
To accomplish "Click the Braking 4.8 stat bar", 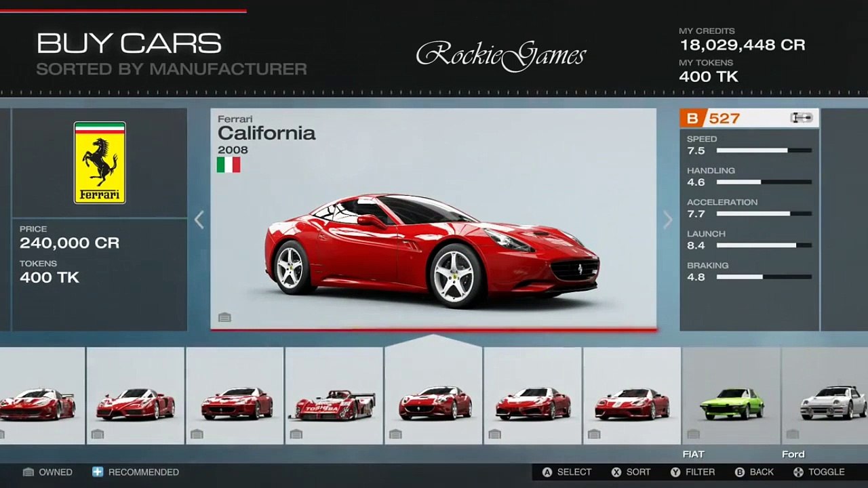I will tap(764, 277).
